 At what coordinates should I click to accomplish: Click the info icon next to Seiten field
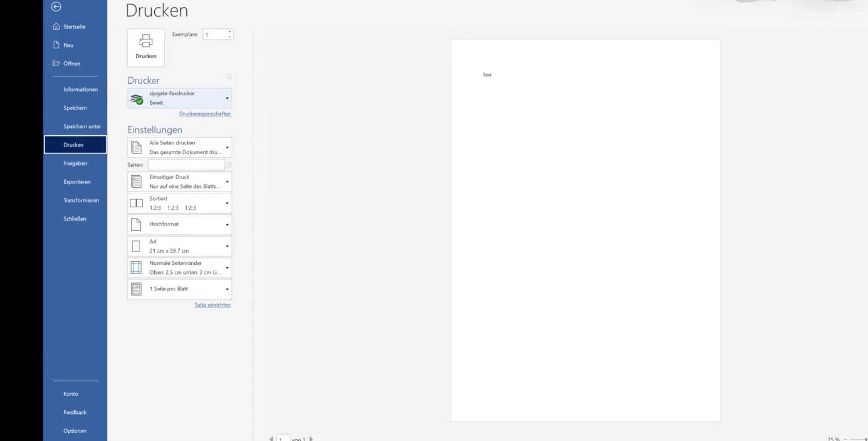pyautogui.click(x=229, y=165)
